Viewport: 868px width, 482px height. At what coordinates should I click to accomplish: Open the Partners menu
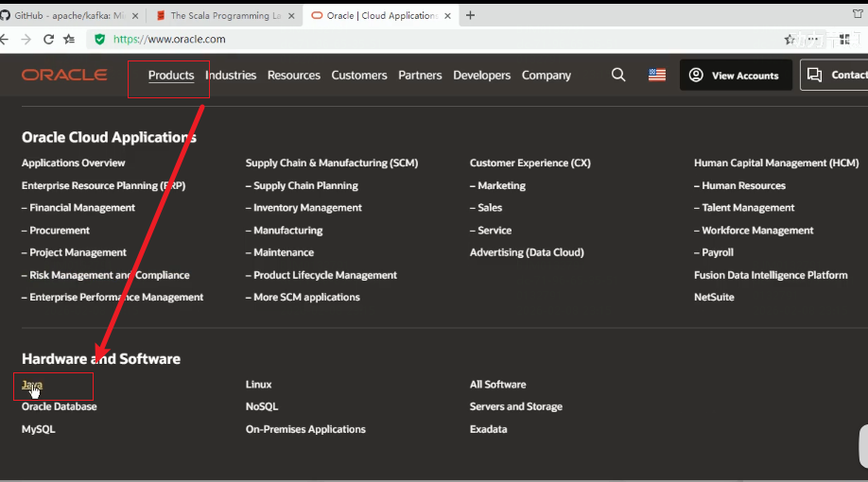coord(420,76)
